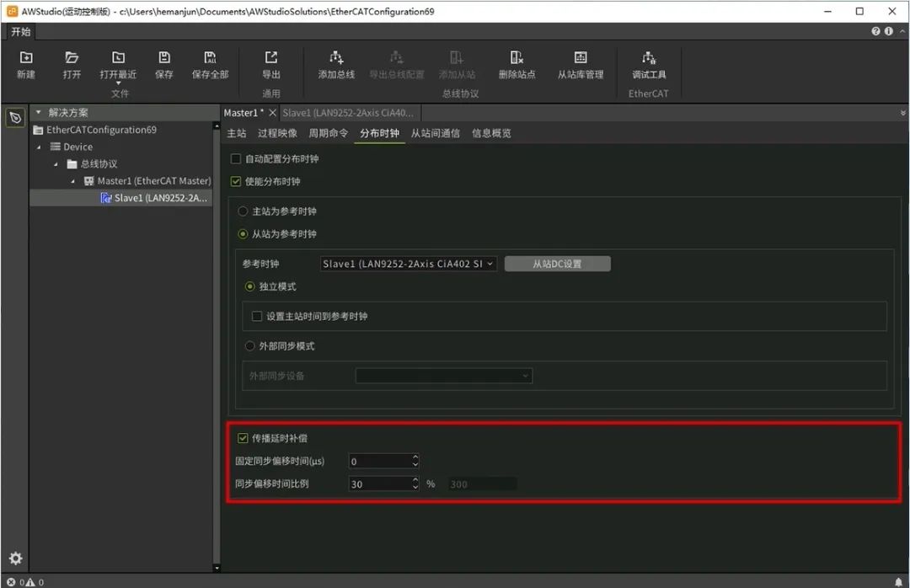Open the 参考时钟 Slave1 dropdown
The height and width of the screenshot is (588, 910).
coord(409,264)
